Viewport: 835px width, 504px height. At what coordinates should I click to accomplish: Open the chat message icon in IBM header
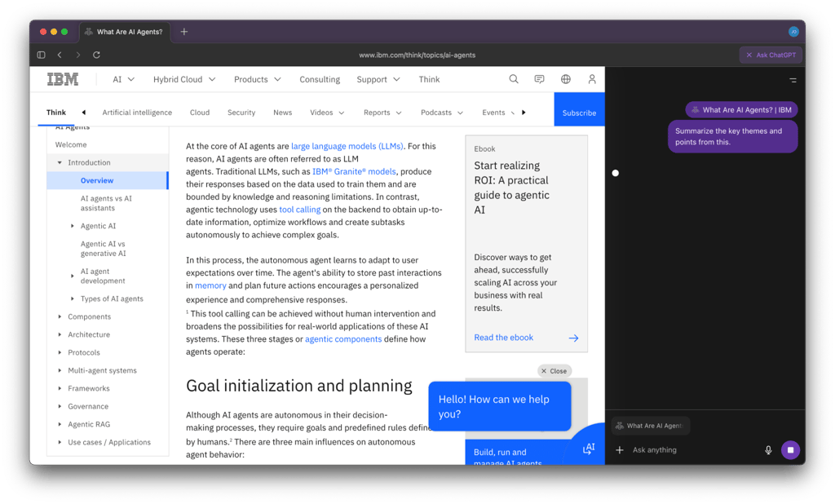pos(540,79)
